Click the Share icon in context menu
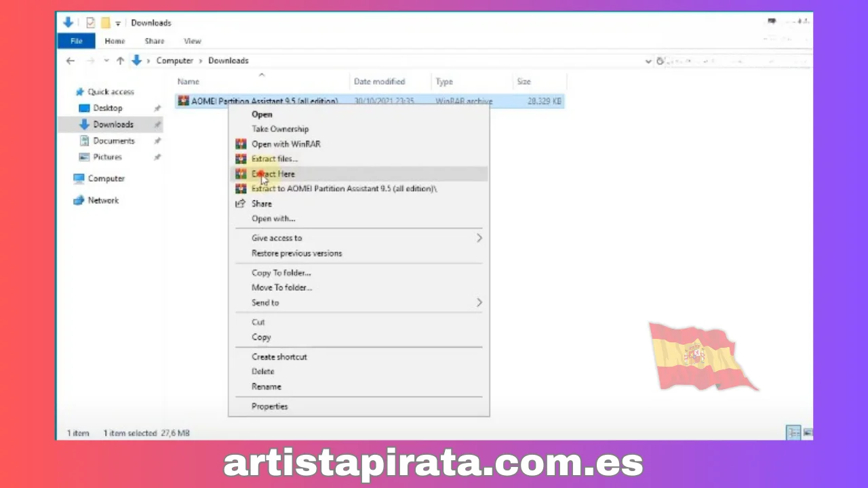This screenshot has width=868, height=488. (240, 203)
